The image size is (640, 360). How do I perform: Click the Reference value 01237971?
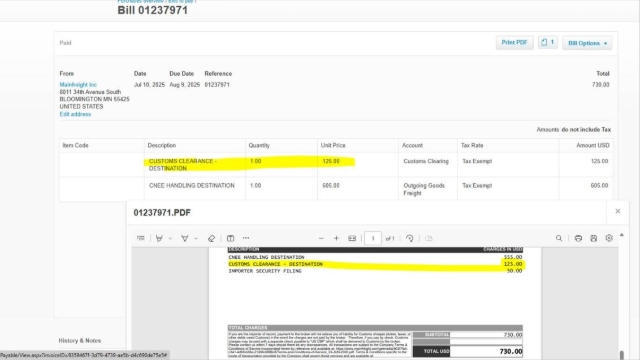pos(217,84)
